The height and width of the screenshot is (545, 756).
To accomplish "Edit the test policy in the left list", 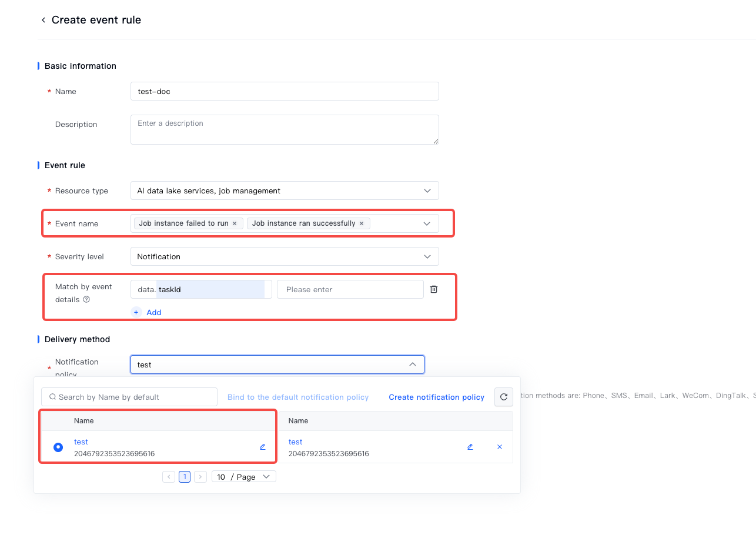I will click(263, 447).
